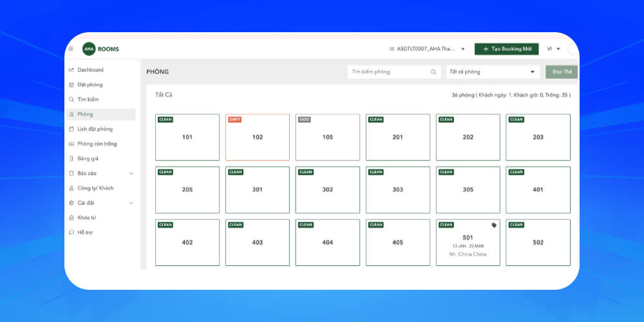Click the Khóa từ key card icon
This screenshot has width=644, height=322.
(x=71, y=218)
